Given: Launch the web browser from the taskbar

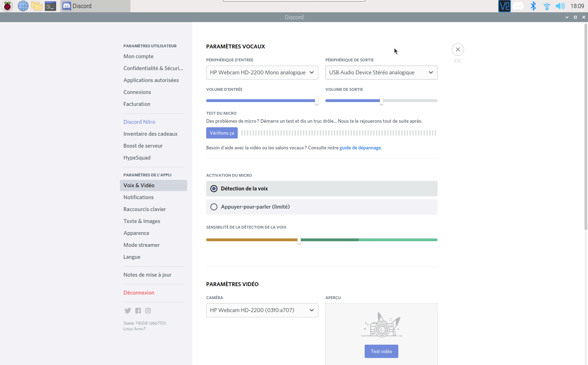Looking at the screenshot, I should (23, 6).
